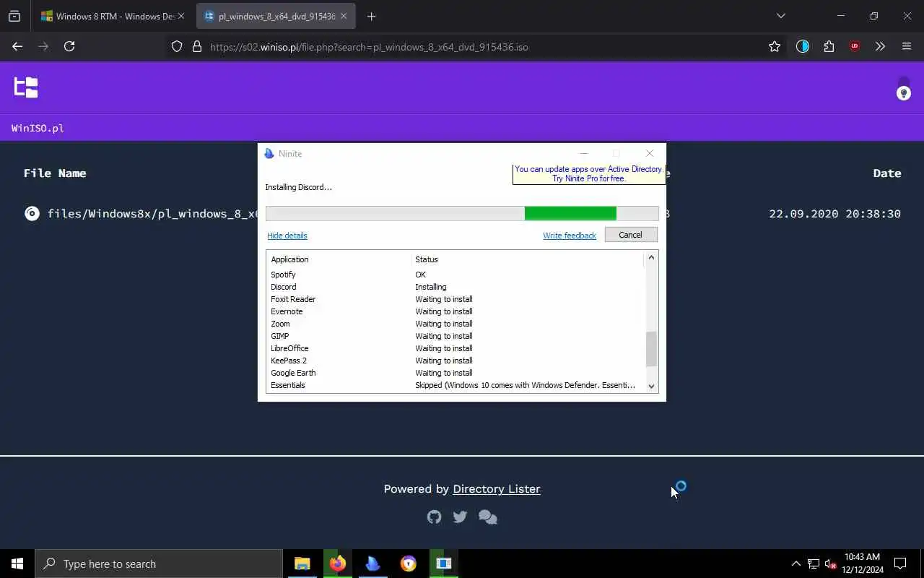
Task: Open a new browser tab
Action: click(x=372, y=16)
